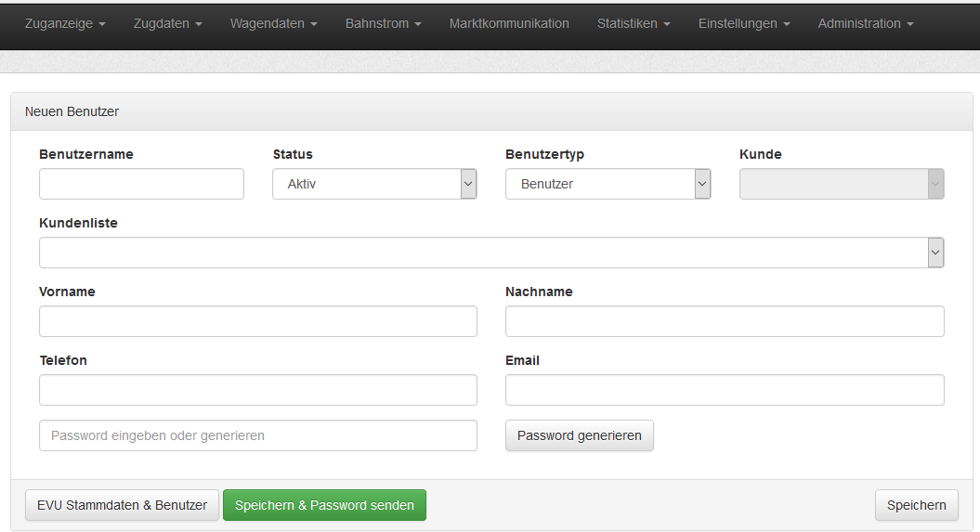The image size is (980, 532).
Task: Go back to EVU Stammdaten & Benutzer
Action: (122, 505)
